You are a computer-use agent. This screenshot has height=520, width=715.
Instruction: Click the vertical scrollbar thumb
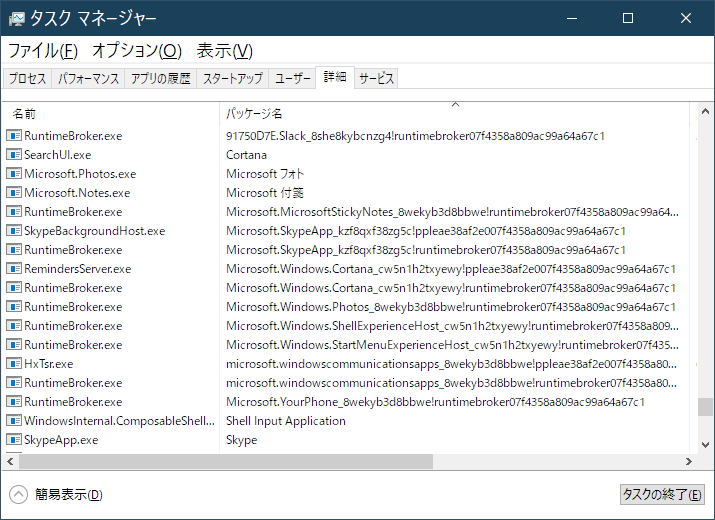pos(705,407)
